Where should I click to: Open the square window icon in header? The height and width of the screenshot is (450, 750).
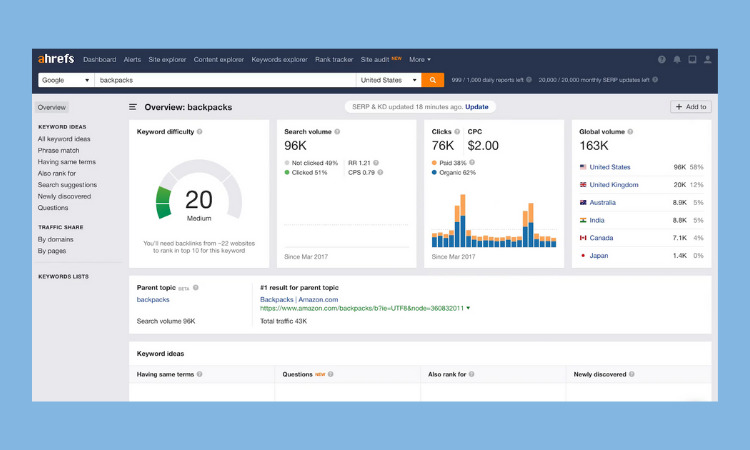(x=692, y=59)
